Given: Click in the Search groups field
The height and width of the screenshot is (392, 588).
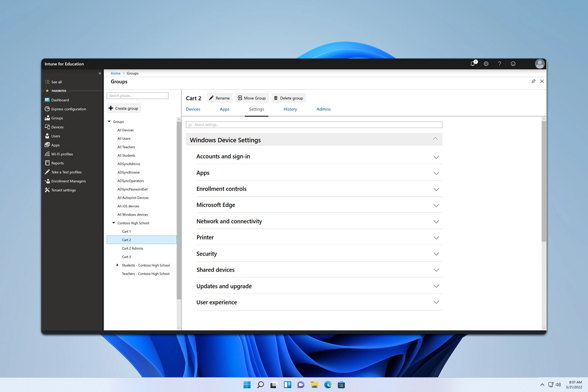Looking at the screenshot, I should click(x=138, y=96).
